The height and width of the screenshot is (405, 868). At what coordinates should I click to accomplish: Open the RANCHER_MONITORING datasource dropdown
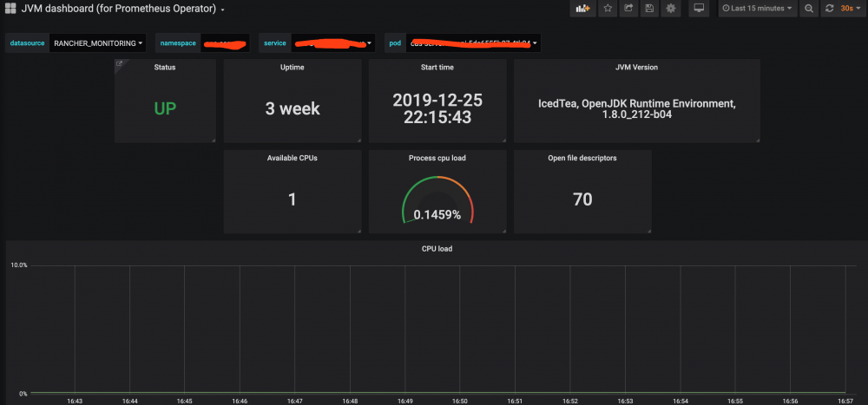(98, 43)
